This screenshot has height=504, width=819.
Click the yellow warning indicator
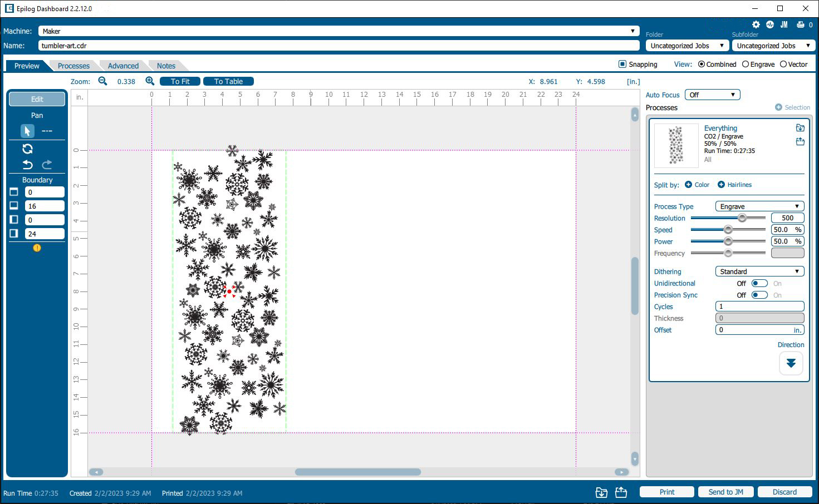pyautogui.click(x=37, y=248)
